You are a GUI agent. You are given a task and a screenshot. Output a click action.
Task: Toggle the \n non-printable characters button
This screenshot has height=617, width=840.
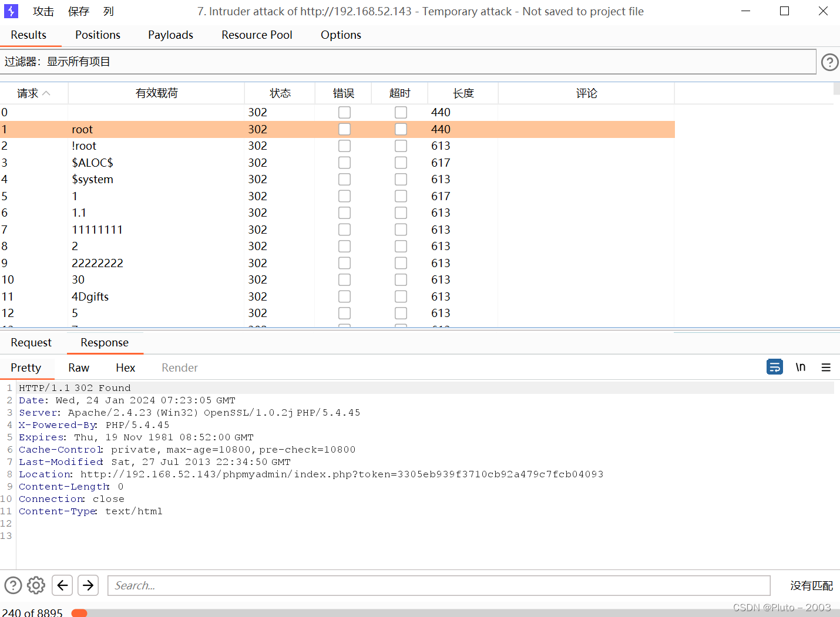(801, 367)
